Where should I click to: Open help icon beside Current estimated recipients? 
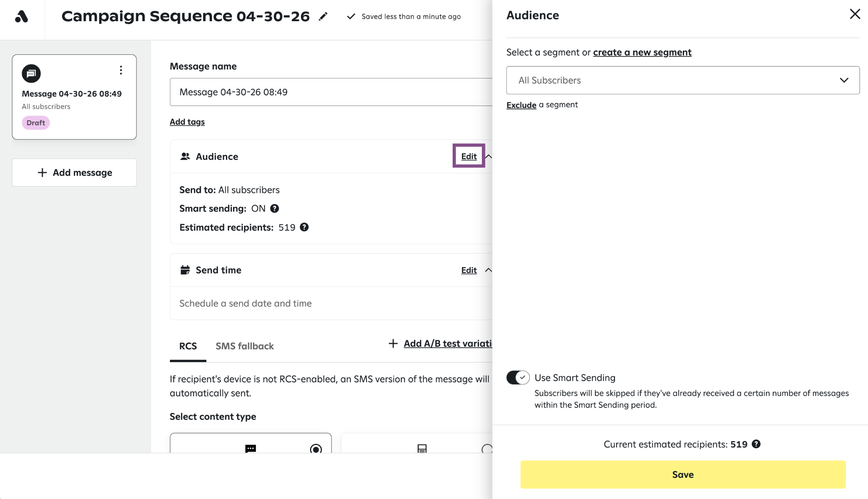click(756, 444)
